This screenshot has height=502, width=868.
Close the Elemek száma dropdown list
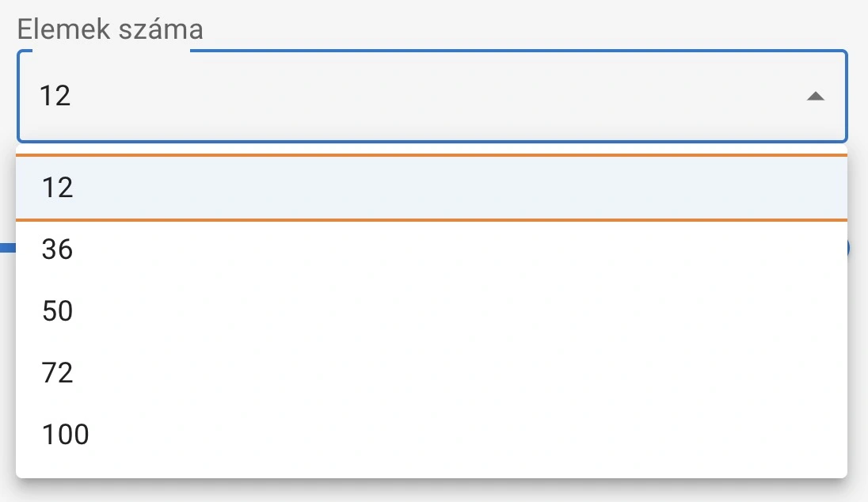815,97
